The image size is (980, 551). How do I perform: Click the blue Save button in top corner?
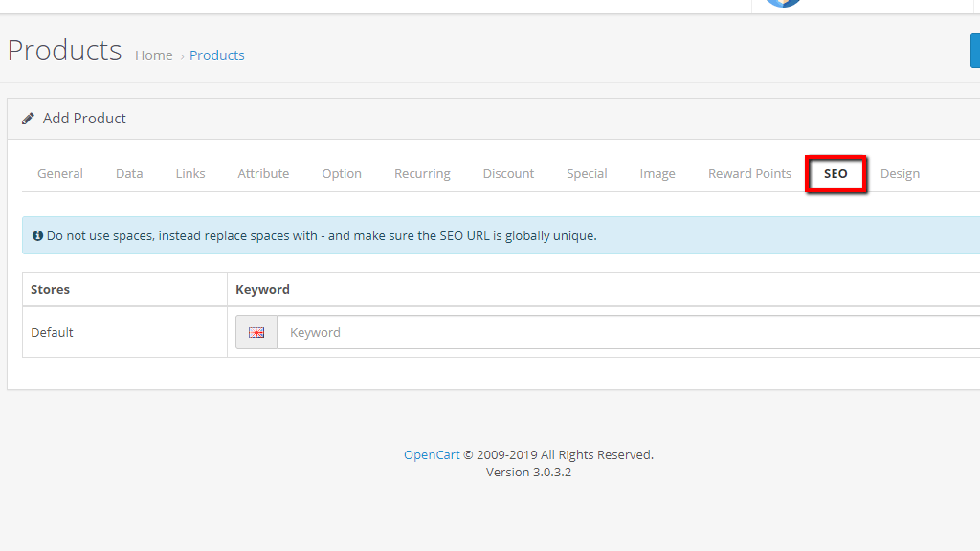[x=975, y=50]
